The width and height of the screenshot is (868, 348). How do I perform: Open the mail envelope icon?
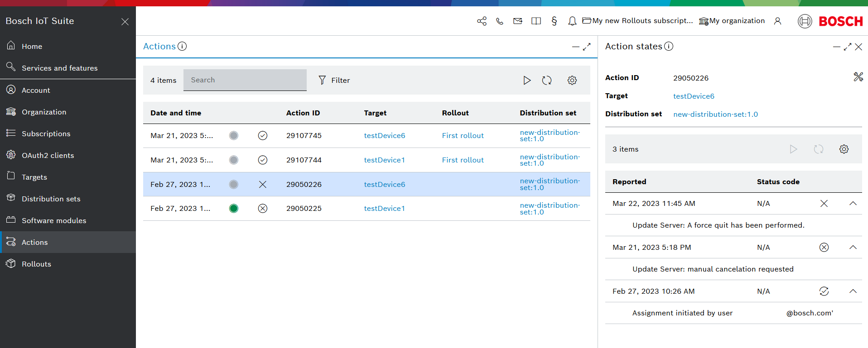click(518, 21)
